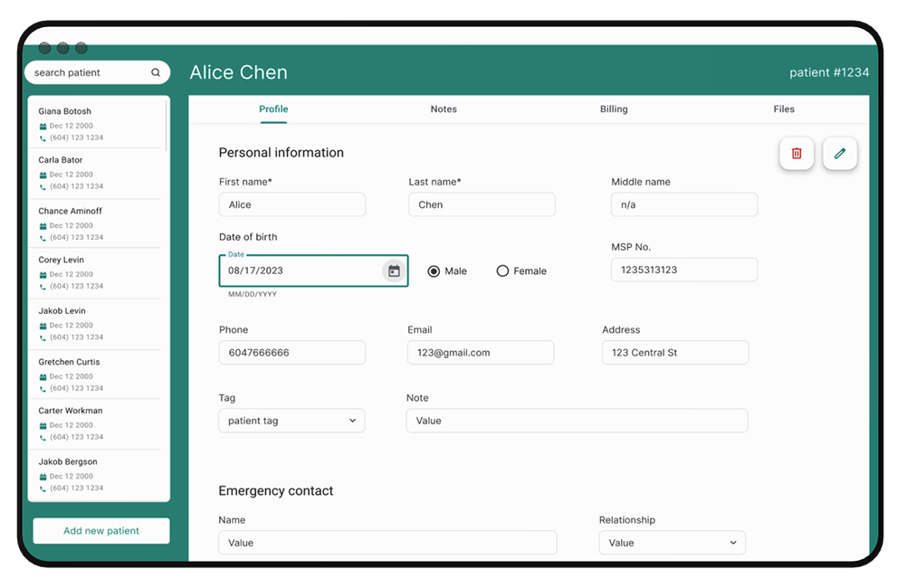Image resolution: width=897 pixels, height=588 pixels.
Task: Click the Note value field
Action: click(577, 421)
